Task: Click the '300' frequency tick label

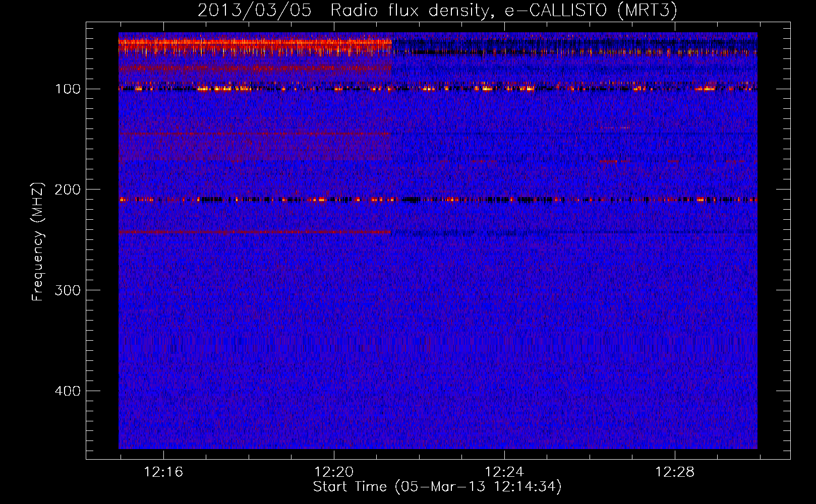Action: pyautogui.click(x=68, y=291)
